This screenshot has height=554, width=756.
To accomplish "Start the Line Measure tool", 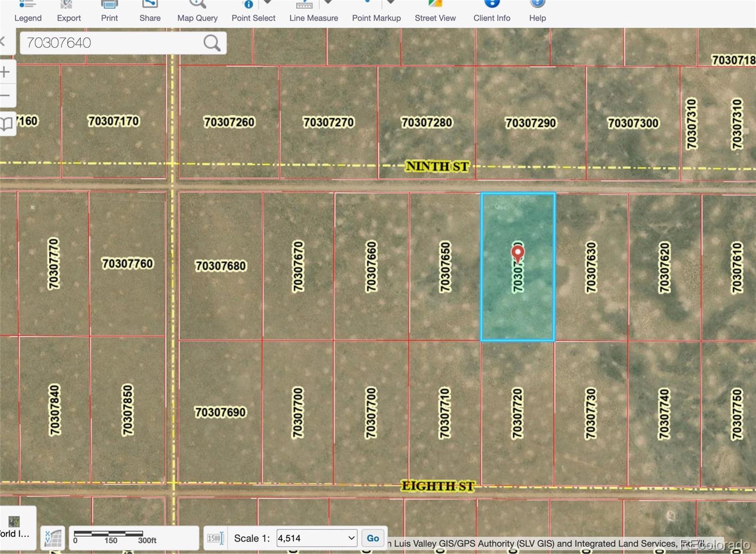I will click(313, 12).
